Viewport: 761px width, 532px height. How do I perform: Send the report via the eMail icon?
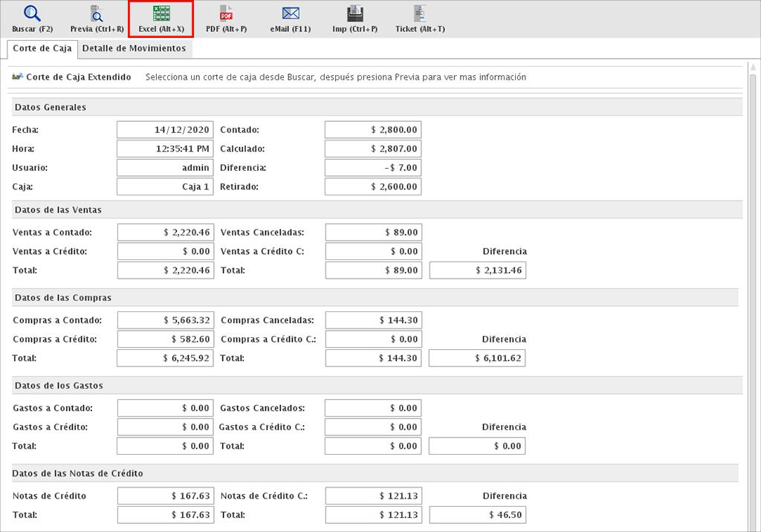(291, 14)
